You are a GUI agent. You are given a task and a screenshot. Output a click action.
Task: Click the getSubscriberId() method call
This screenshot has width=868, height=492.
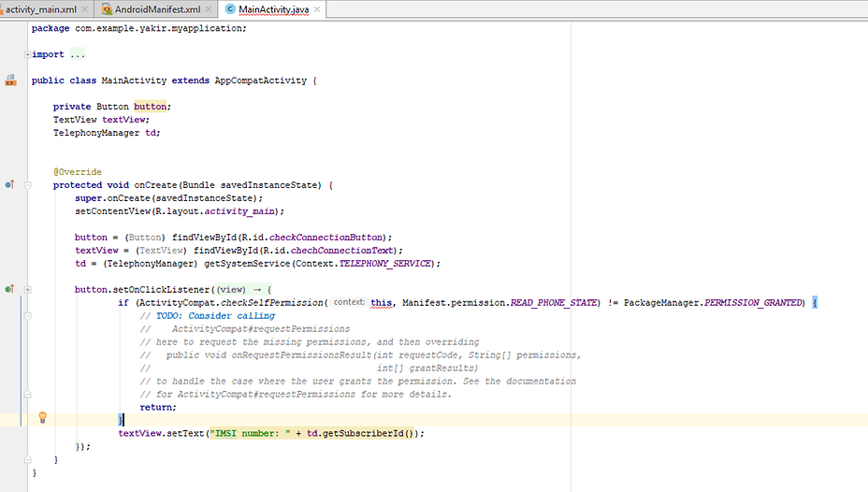369,433
